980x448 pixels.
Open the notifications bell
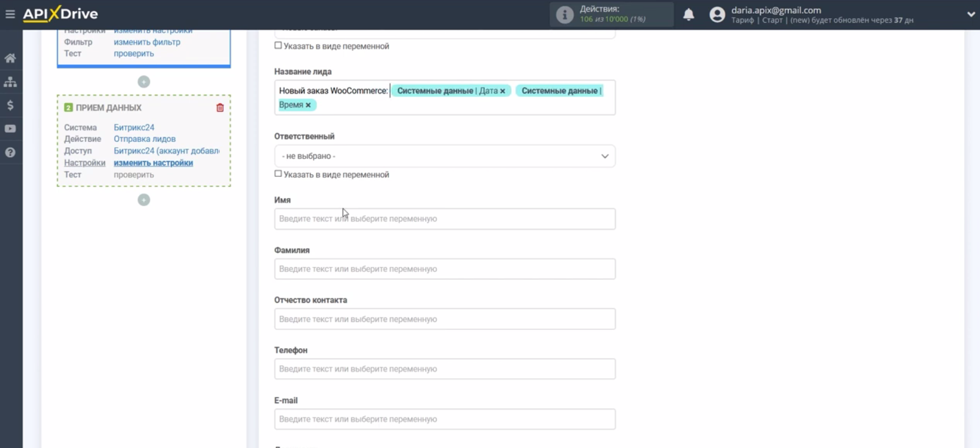[689, 14]
